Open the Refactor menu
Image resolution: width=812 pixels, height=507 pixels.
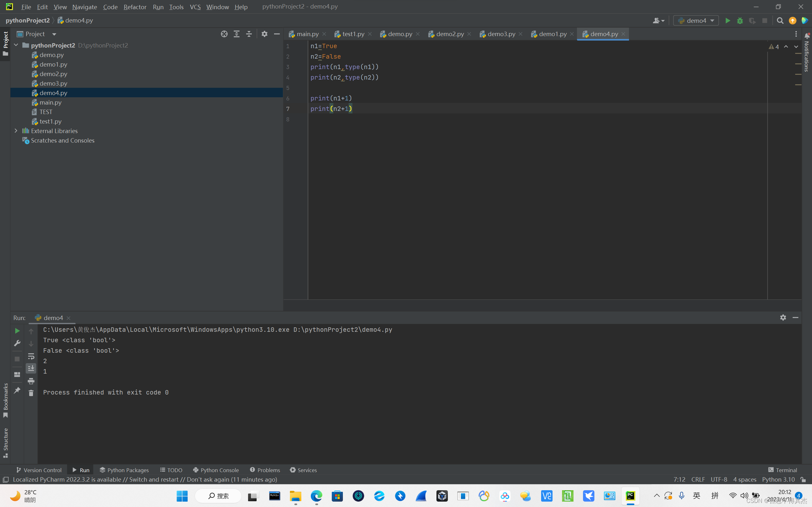[135, 7]
